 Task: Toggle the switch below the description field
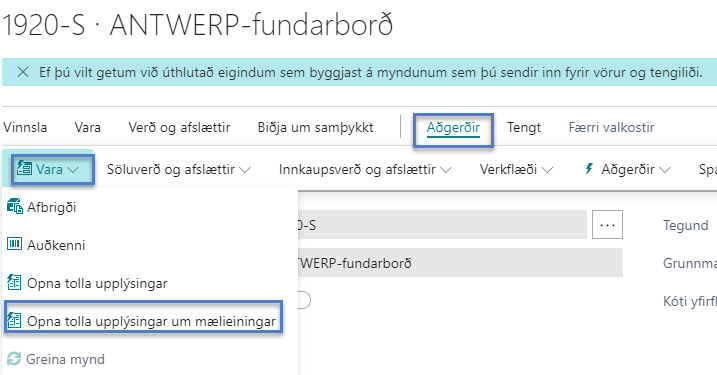click(x=303, y=300)
